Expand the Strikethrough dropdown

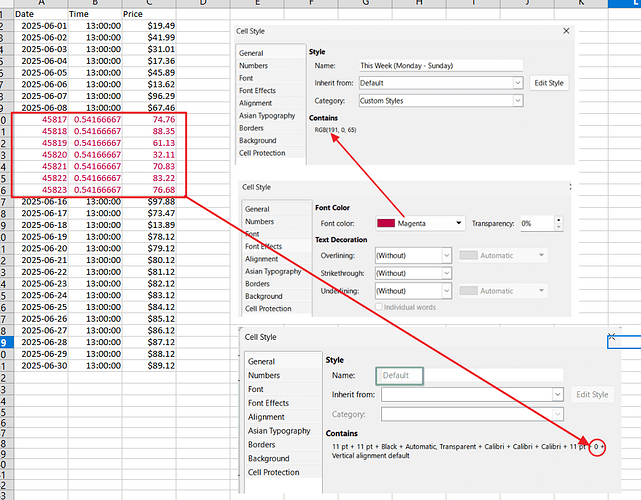point(446,273)
